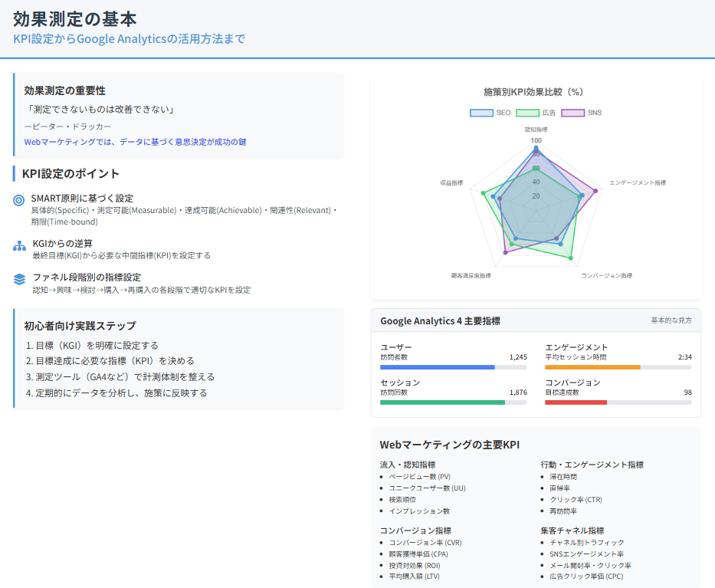The width and height of the screenshot is (715, 588).
Task: Toggle the SEO dataset in chart legend
Action: (490, 113)
